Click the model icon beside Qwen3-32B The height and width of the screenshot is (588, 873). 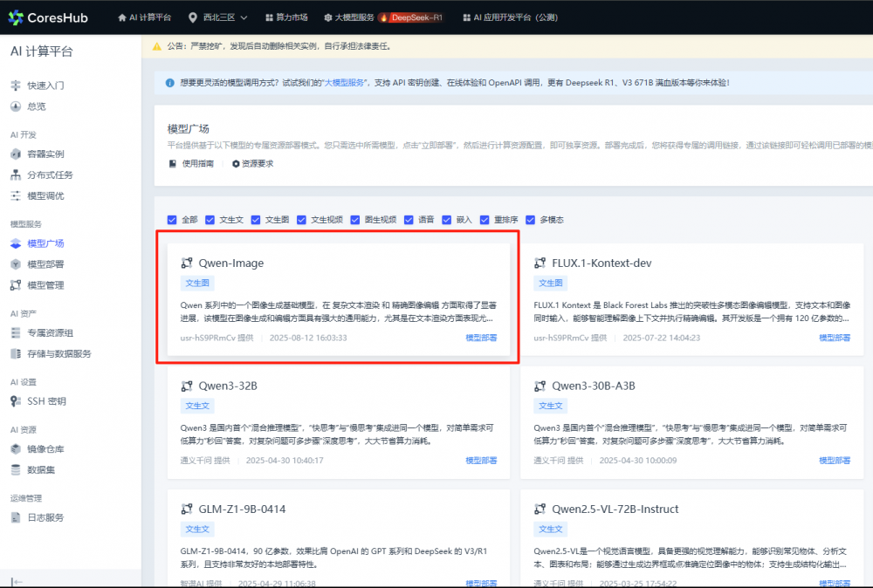click(x=187, y=386)
